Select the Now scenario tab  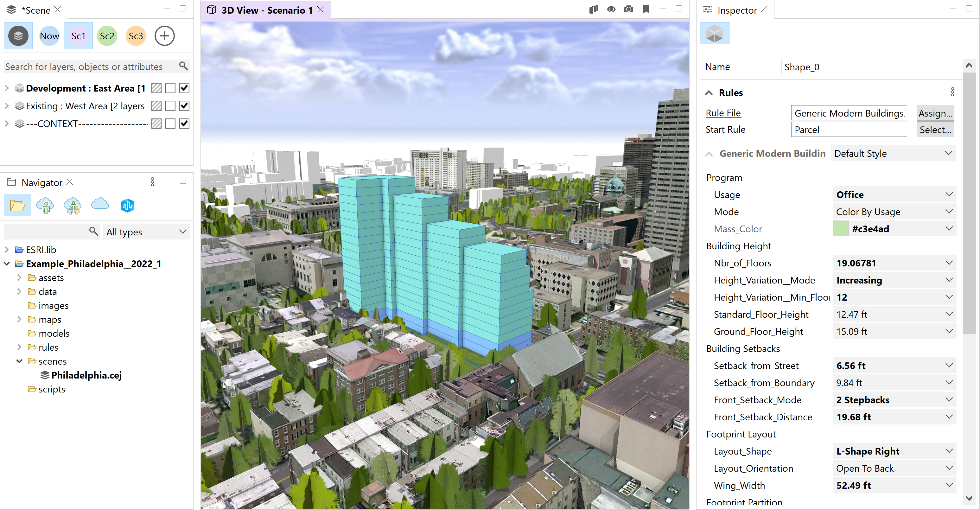point(49,36)
